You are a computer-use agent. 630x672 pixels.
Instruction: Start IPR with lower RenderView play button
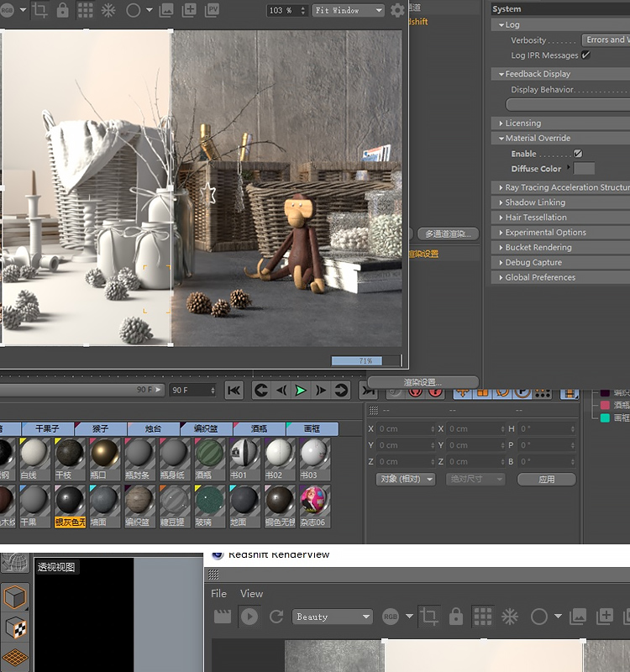point(249,617)
